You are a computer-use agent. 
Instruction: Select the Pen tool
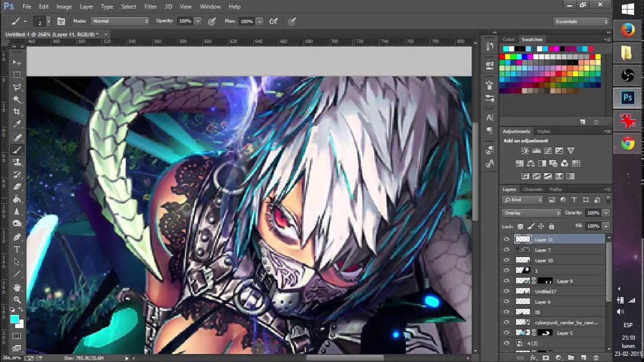[17, 237]
